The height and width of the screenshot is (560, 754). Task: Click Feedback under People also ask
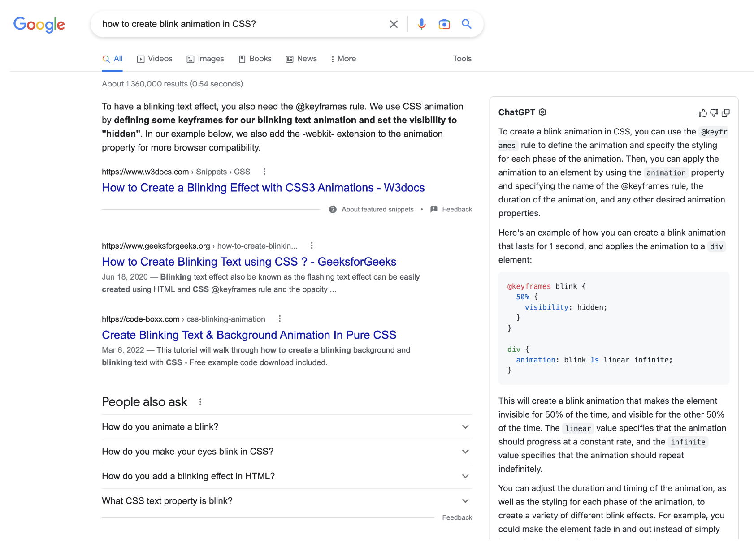click(457, 517)
